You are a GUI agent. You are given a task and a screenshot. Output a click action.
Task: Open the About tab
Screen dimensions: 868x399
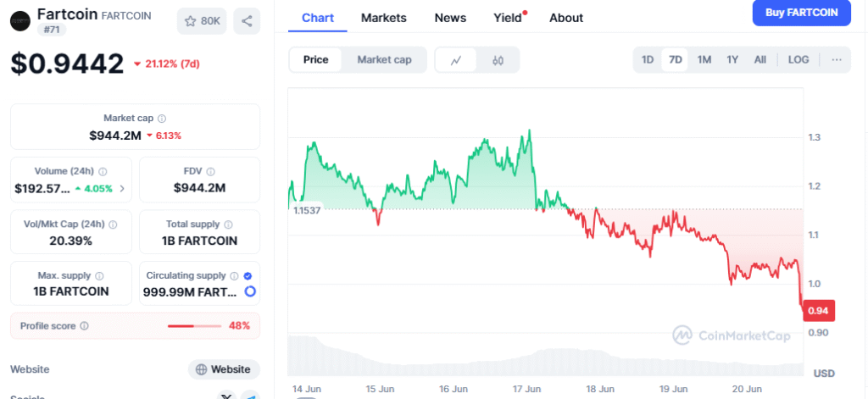[566, 18]
